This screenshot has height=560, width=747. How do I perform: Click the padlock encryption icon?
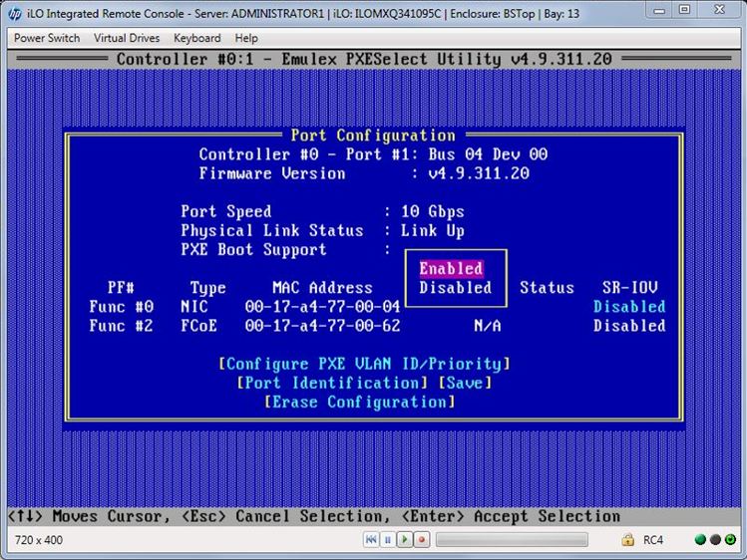tap(628, 540)
